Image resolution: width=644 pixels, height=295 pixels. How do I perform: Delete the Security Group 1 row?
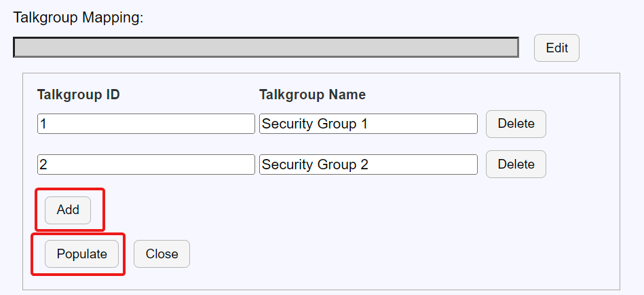click(516, 124)
